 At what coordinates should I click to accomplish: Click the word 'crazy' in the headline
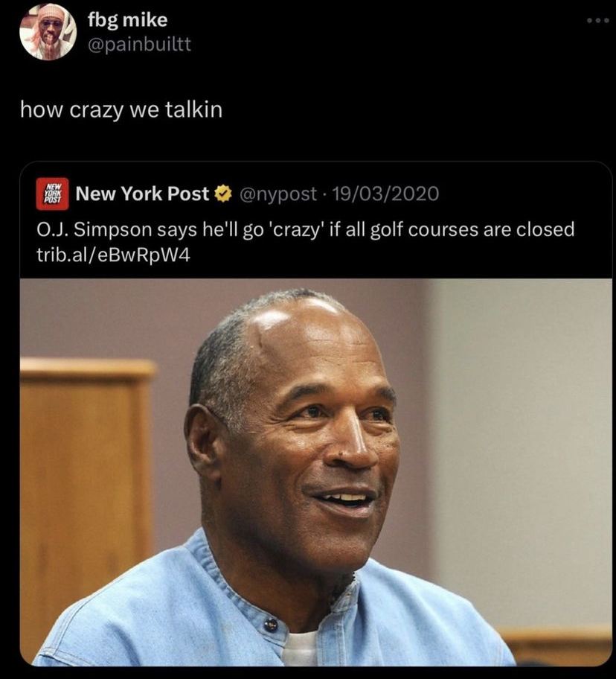[297, 230]
